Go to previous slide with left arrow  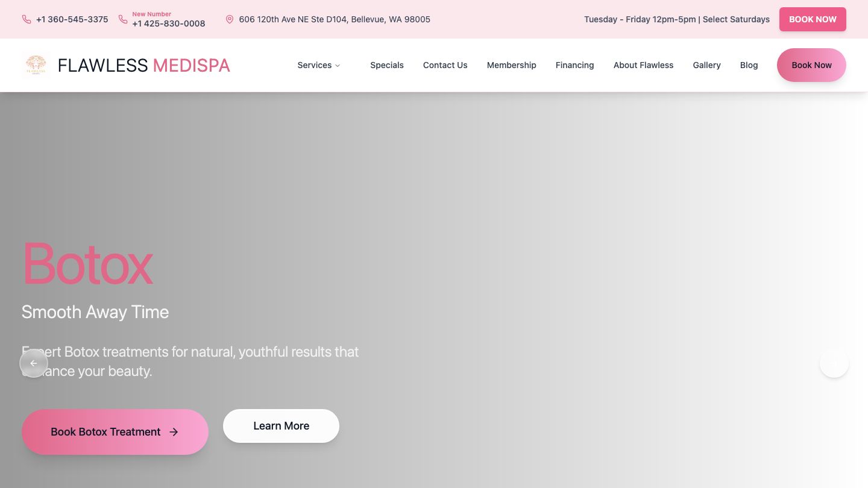[34, 363]
